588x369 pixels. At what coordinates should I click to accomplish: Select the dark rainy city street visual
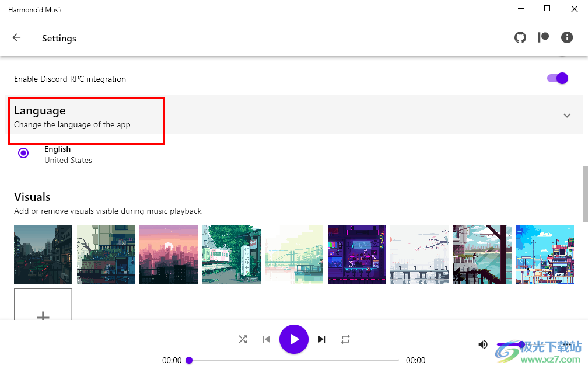(43, 255)
